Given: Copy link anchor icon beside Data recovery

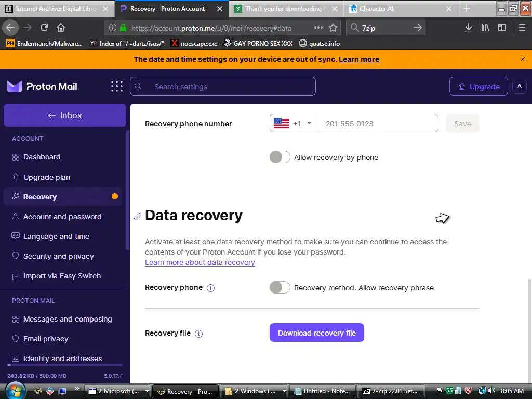Looking at the screenshot, I should (137, 217).
